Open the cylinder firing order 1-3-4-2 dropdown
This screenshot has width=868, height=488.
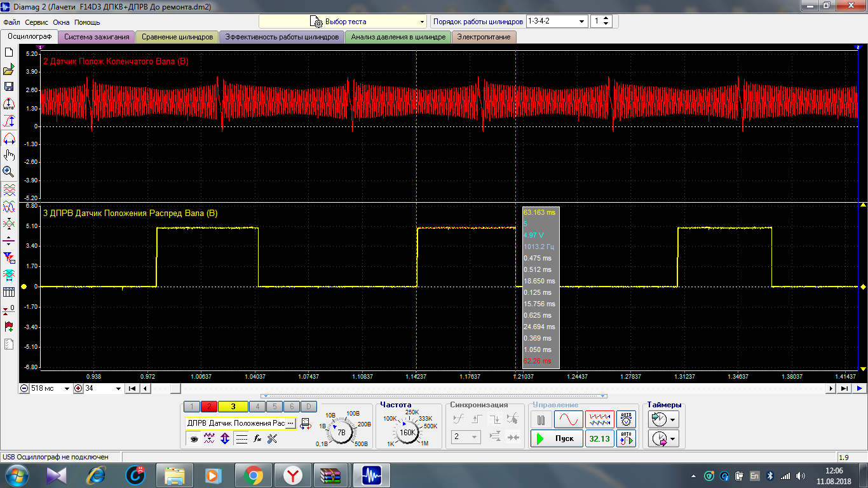tap(557, 21)
